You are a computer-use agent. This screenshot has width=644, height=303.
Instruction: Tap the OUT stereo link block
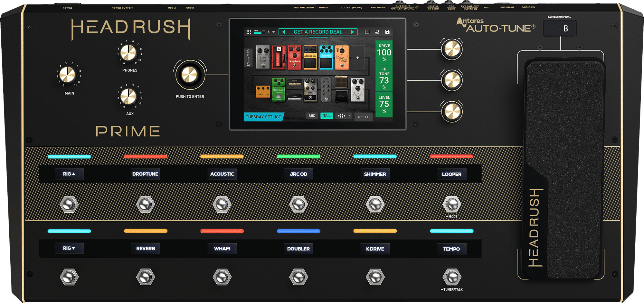[x=364, y=117]
